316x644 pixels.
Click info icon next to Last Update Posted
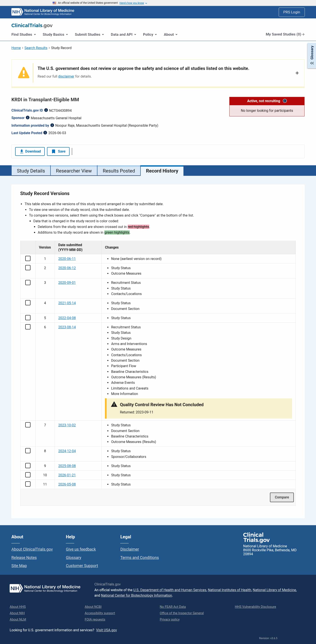click(x=45, y=133)
